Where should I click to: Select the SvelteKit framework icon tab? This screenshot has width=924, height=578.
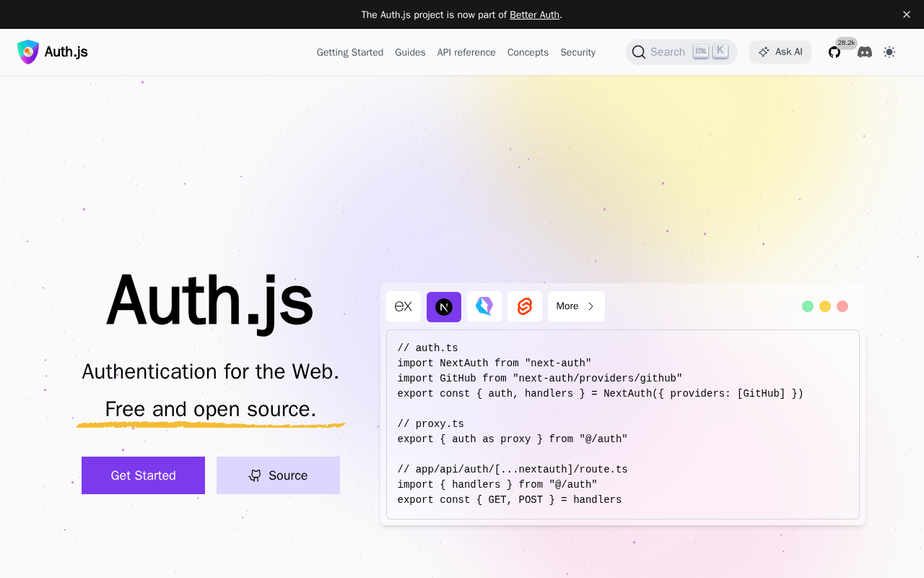(525, 306)
